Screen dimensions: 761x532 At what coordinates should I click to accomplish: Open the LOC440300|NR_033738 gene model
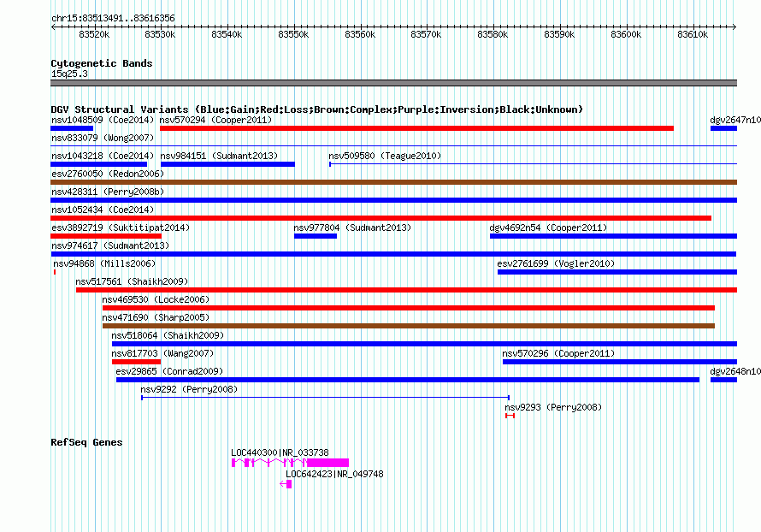point(290,462)
